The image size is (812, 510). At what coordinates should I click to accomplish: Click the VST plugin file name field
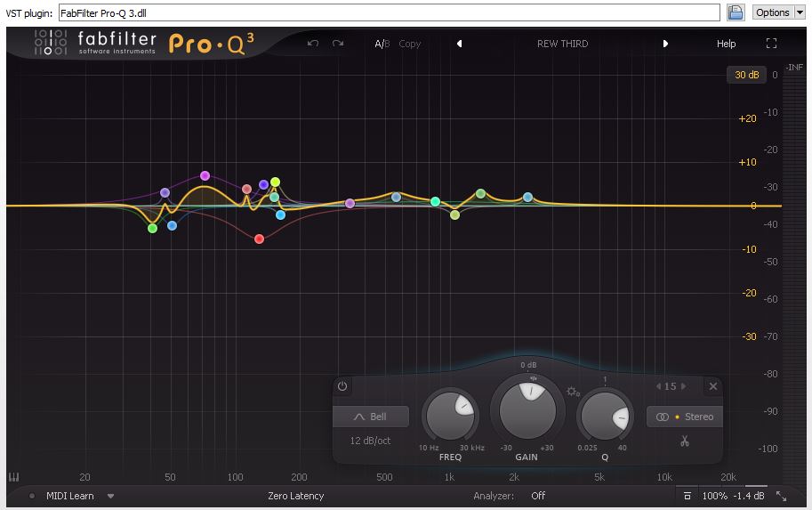389,13
